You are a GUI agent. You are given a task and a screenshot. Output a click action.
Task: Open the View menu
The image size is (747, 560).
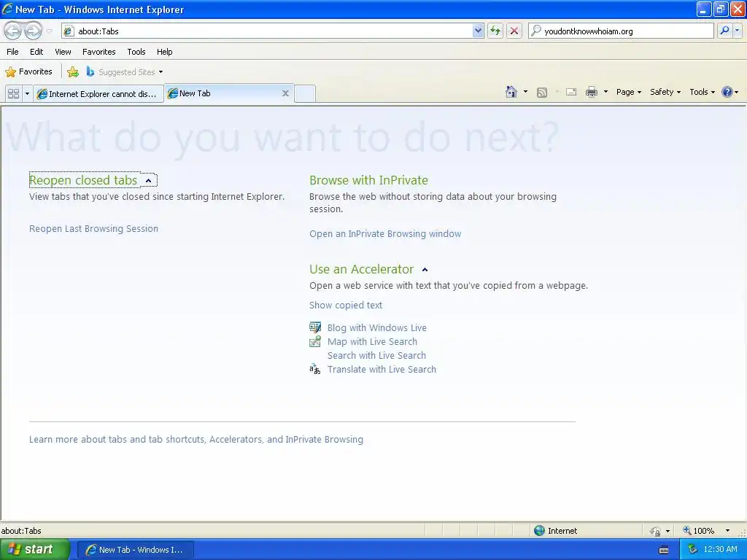pos(63,52)
